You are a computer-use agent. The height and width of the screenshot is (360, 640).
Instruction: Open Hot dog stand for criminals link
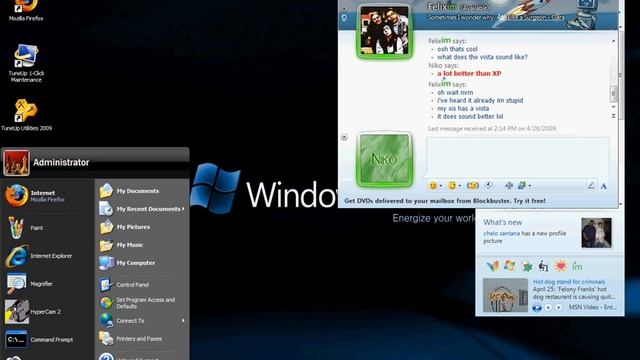coord(569,282)
